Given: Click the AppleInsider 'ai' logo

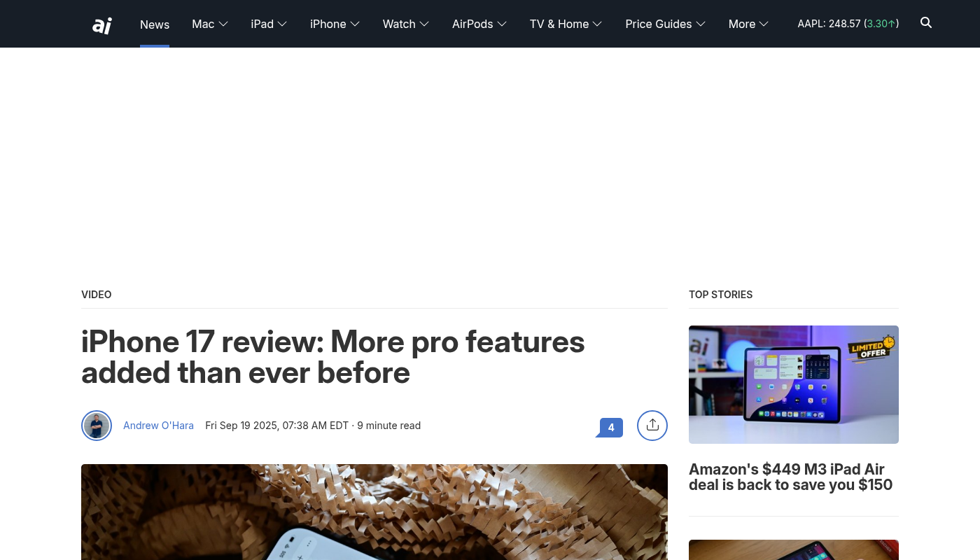Looking at the screenshot, I should [x=102, y=24].
